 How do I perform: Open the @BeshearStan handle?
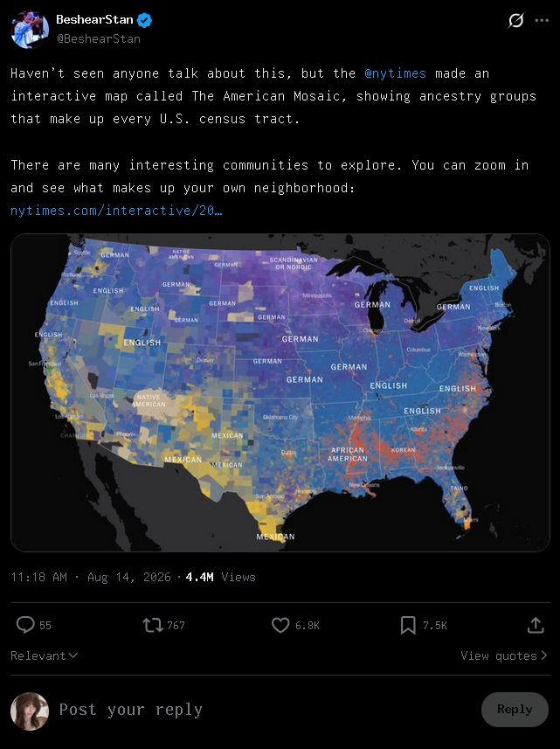pyautogui.click(x=99, y=38)
